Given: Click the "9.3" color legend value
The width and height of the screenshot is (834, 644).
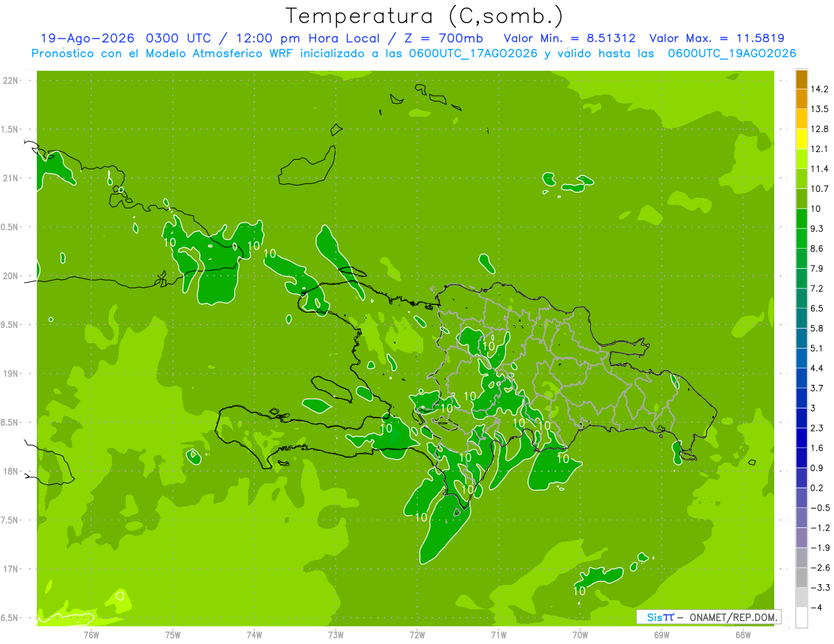Looking at the screenshot, I should coord(817,229).
